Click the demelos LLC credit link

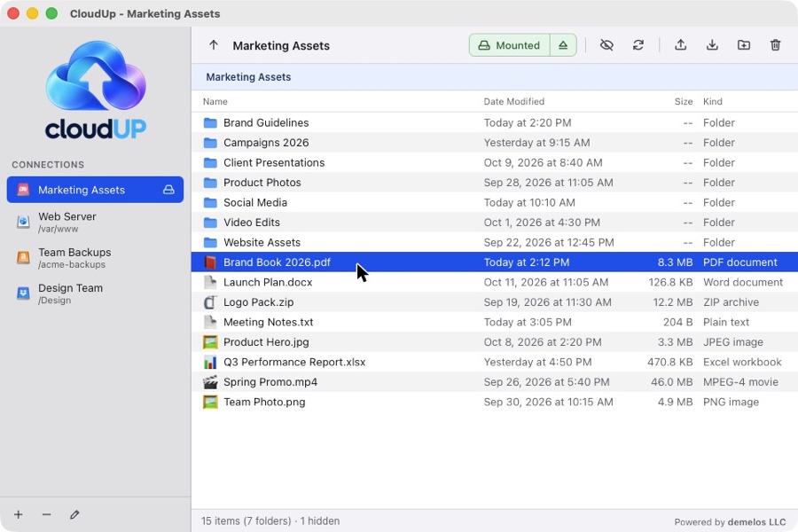757,522
